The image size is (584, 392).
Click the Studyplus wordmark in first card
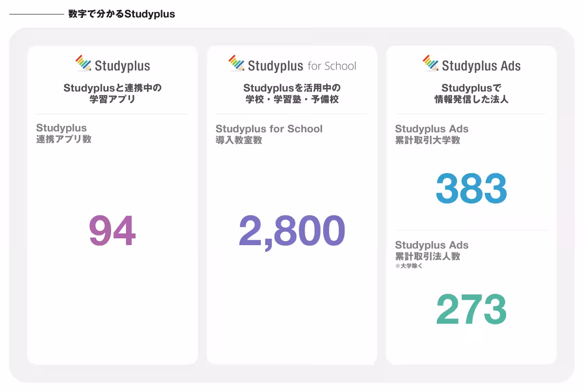coord(122,66)
